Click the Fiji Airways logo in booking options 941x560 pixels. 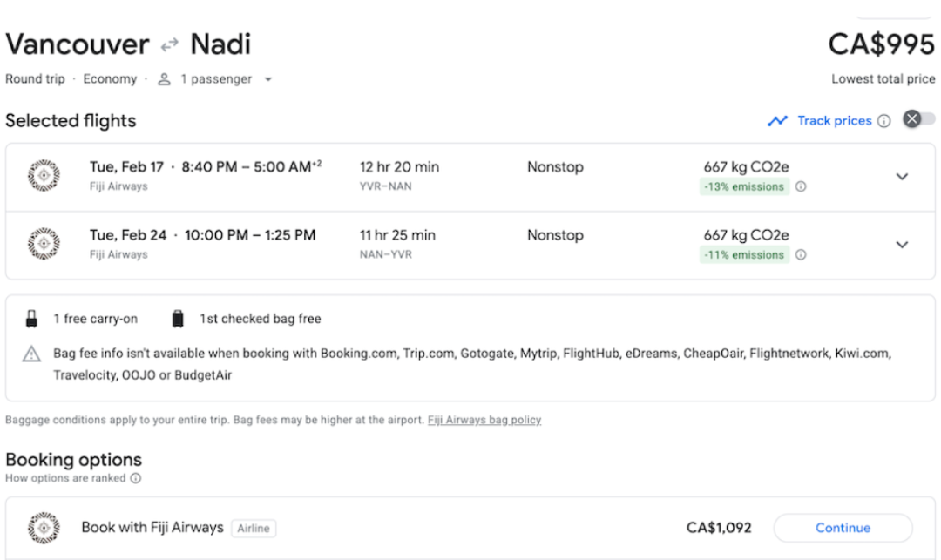(x=44, y=528)
